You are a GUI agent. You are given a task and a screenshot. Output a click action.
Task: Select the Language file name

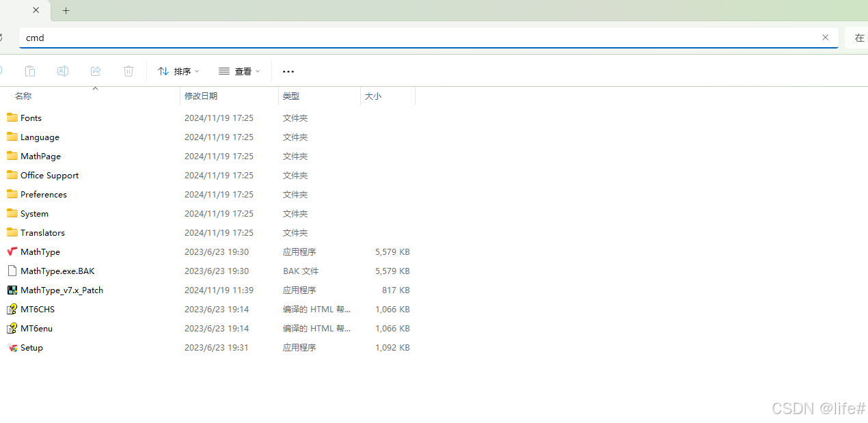40,137
